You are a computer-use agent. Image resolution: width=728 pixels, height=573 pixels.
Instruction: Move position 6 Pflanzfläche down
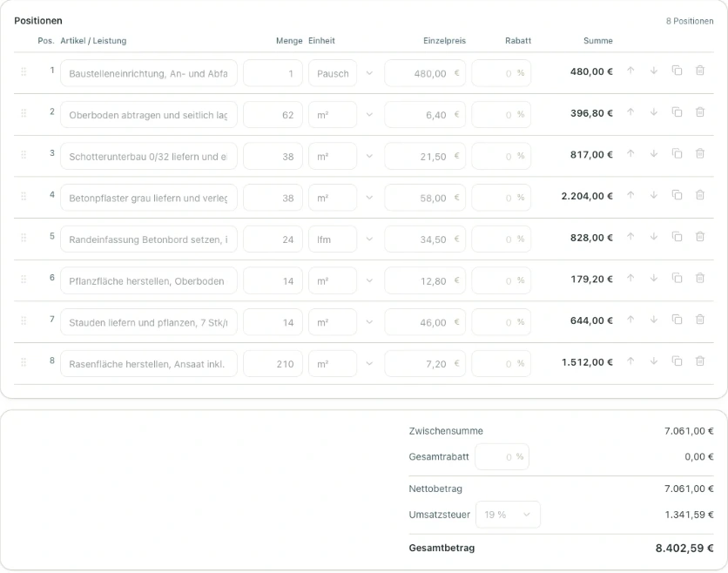pyautogui.click(x=654, y=278)
